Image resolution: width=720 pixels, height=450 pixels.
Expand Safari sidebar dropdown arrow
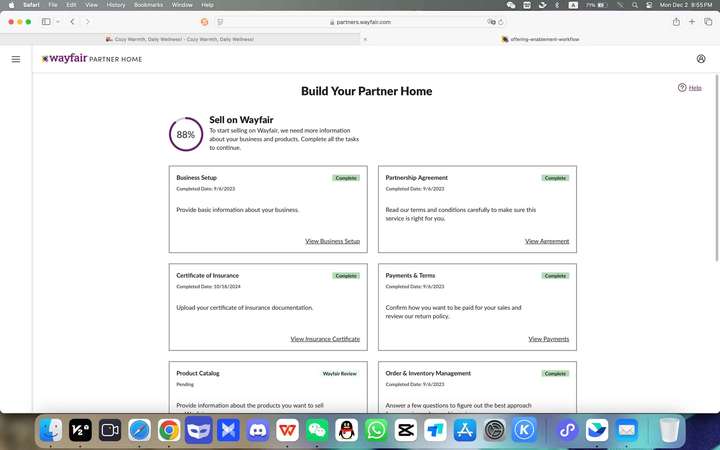pyautogui.click(x=58, y=21)
